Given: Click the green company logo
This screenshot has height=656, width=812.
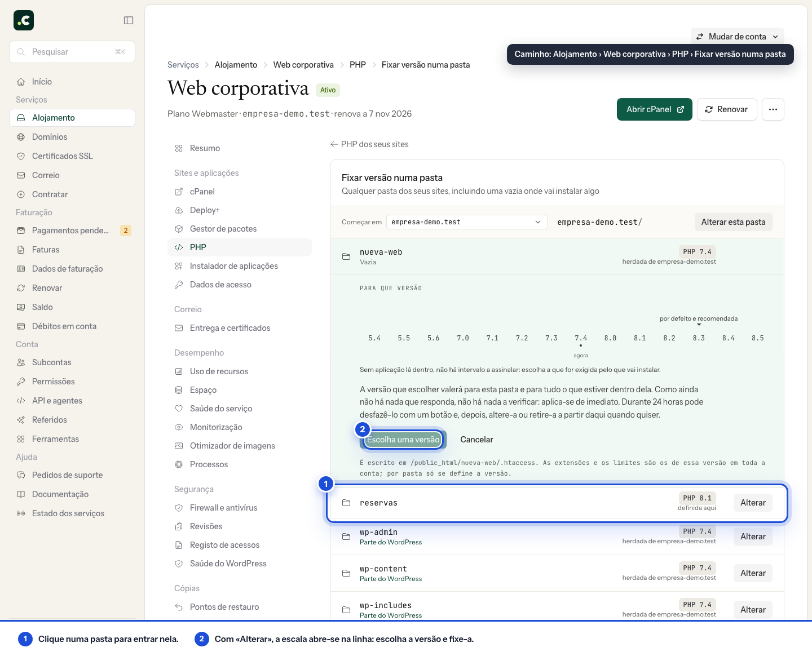Looking at the screenshot, I should [24, 20].
